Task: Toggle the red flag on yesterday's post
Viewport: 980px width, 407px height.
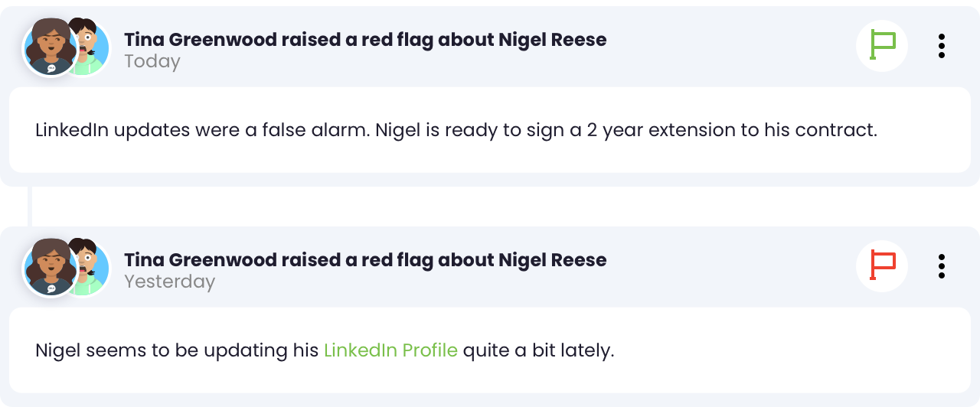Action: [882, 266]
